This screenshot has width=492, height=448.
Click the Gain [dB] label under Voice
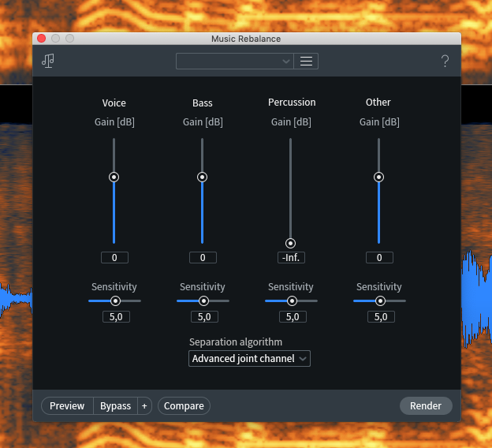pos(114,121)
